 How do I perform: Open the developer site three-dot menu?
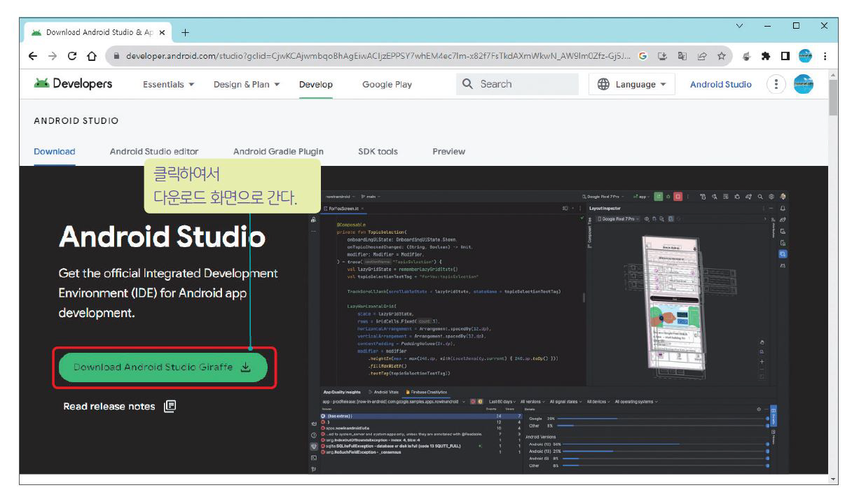(776, 84)
